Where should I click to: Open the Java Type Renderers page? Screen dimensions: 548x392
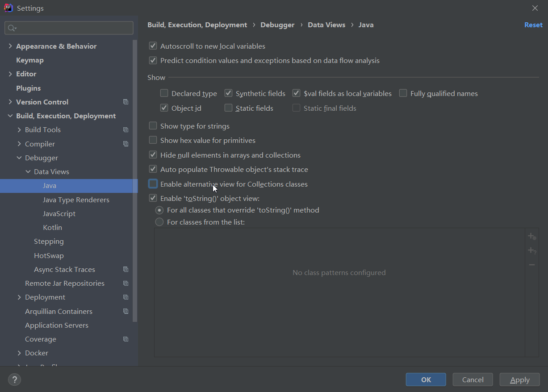coord(76,200)
